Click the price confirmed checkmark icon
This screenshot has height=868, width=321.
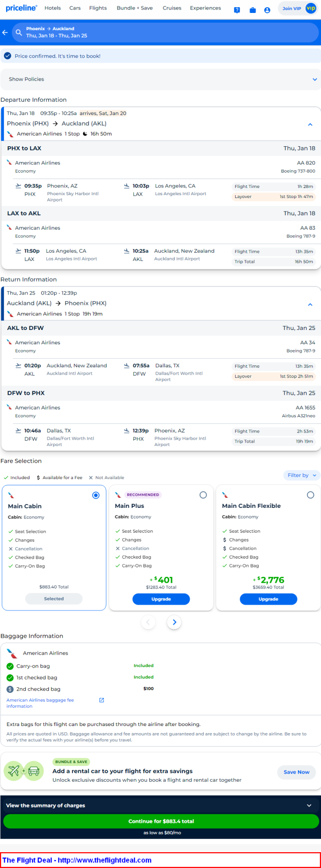(8, 56)
